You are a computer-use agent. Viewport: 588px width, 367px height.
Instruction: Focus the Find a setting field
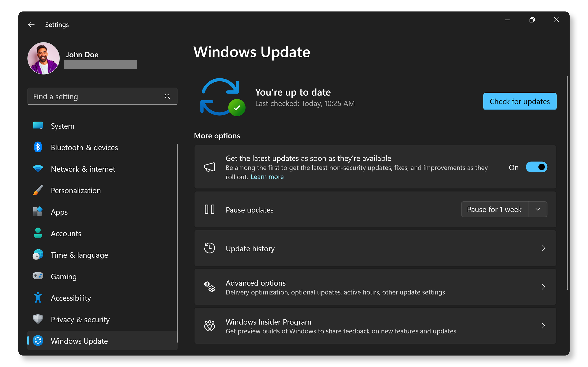coord(97,97)
